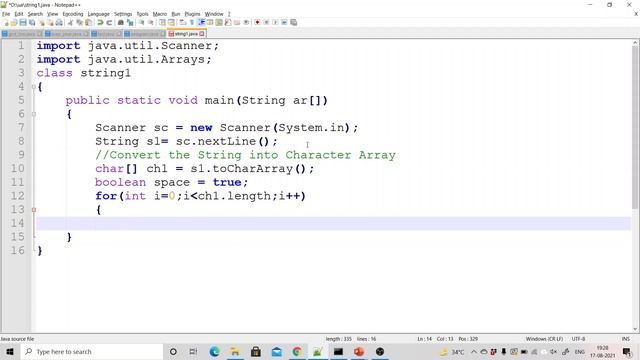Viewport: 640px width, 360px height.
Task: Click the Close document toolbar icon
Action: point(42,22)
